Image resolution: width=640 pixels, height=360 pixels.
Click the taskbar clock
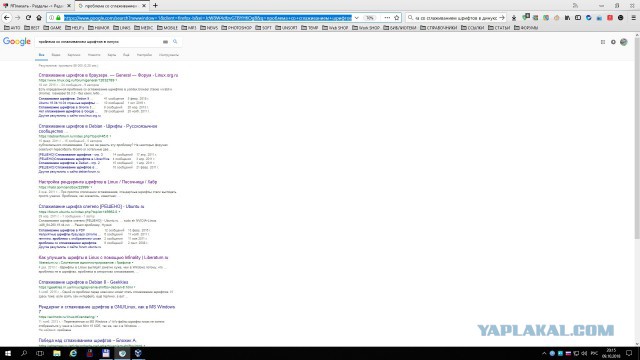click(611, 353)
